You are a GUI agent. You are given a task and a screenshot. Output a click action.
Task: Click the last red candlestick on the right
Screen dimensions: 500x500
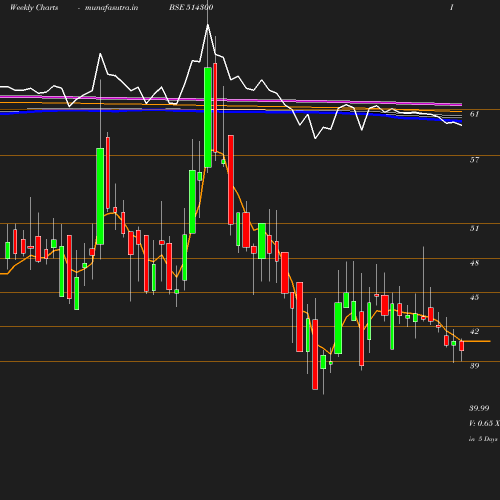tap(462, 346)
